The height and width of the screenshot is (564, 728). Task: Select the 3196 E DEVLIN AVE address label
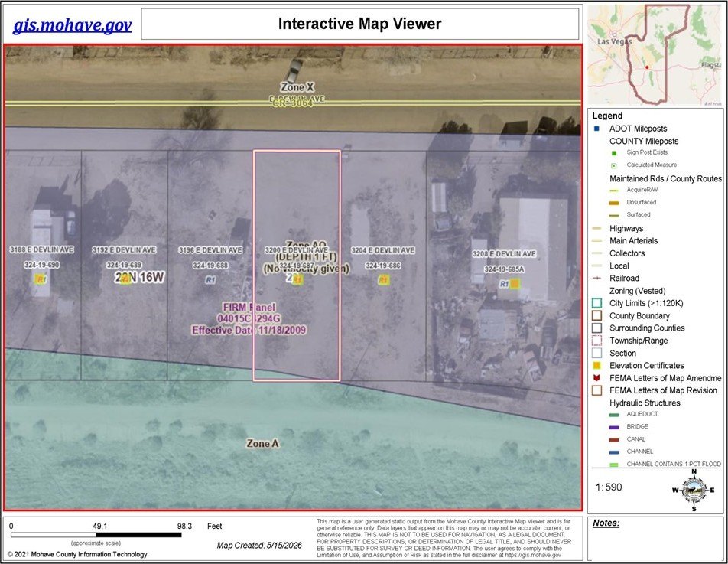point(210,250)
